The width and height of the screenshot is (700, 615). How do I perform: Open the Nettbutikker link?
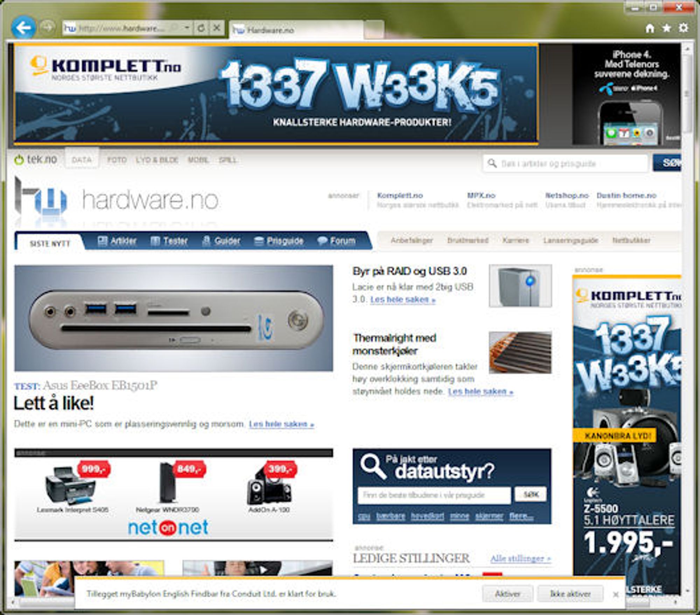coord(631,240)
